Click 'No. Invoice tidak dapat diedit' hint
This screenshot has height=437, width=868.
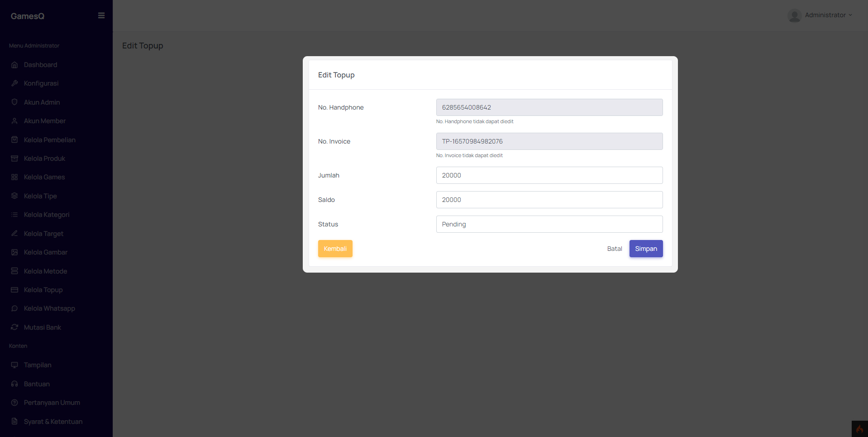pyautogui.click(x=469, y=155)
